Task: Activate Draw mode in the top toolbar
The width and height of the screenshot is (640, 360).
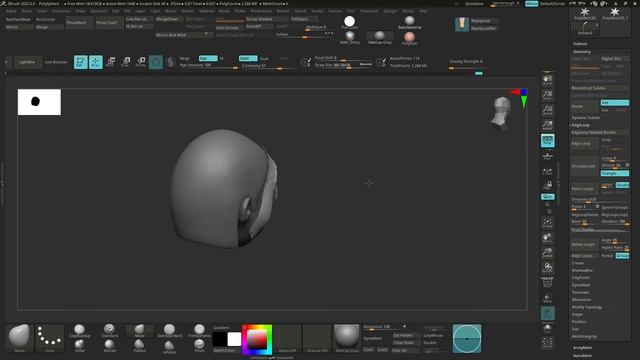Action: [96, 62]
